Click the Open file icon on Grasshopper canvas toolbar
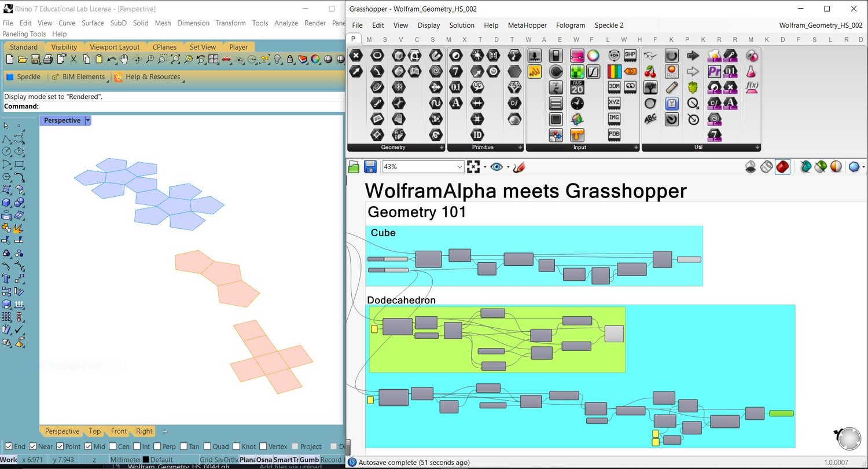868x469 pixels. click(354, 167)
